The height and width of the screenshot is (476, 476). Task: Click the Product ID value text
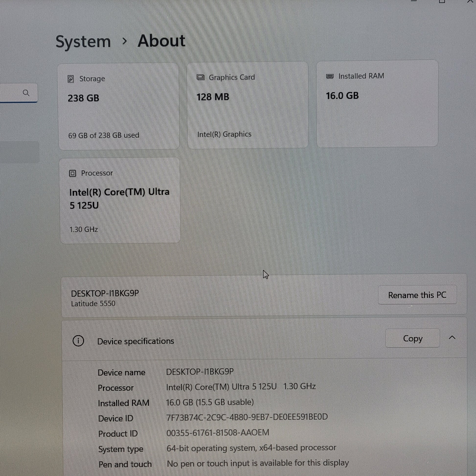[218, 433]
